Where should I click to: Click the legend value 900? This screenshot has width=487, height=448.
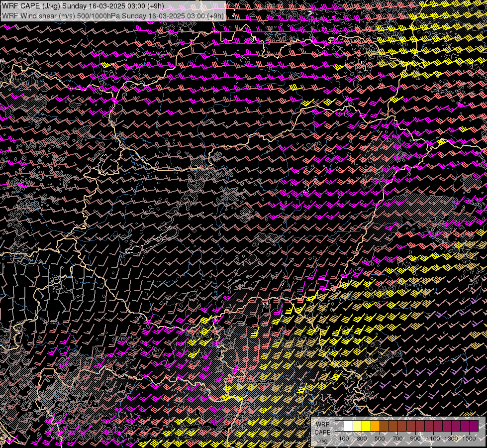click(415, 439)
